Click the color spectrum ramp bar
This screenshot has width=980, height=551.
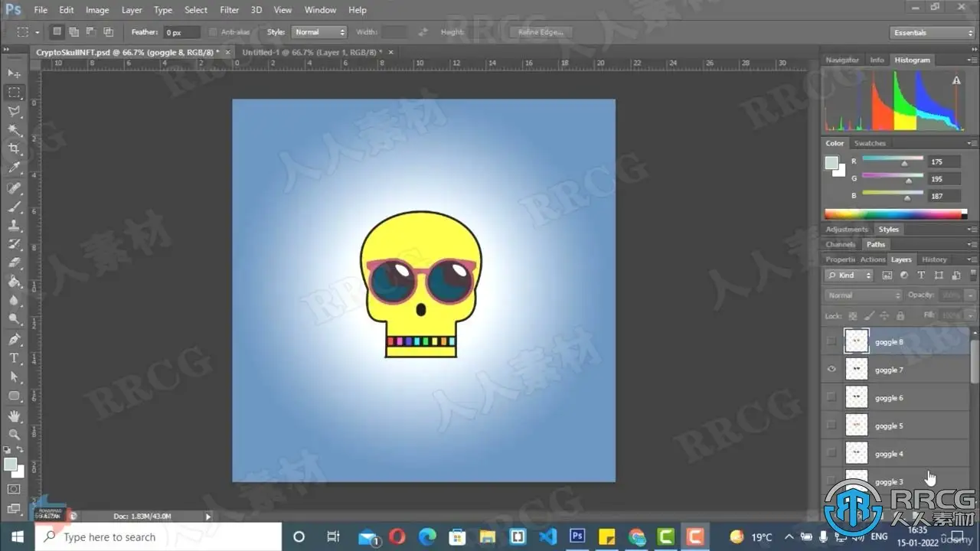pyautogui.click(x=892, y=214)
